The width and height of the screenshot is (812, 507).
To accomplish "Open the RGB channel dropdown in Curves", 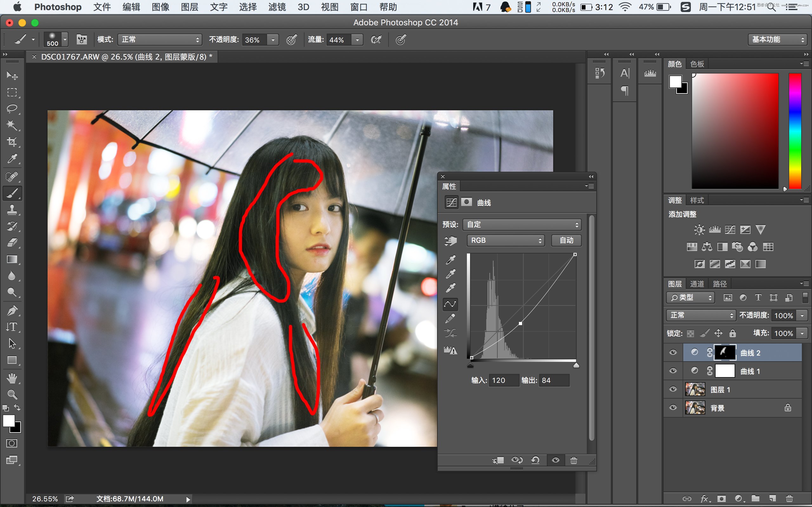I will (505, 240).
